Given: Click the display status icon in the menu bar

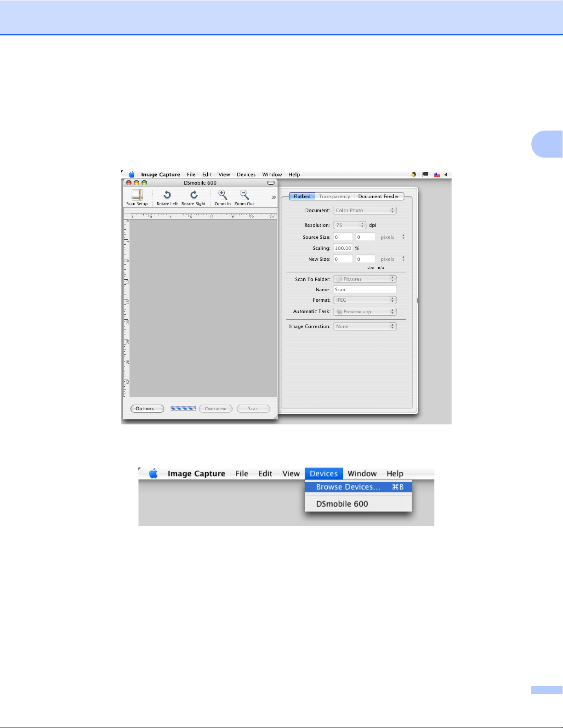Looking at the screenshot, I should 426,175.
